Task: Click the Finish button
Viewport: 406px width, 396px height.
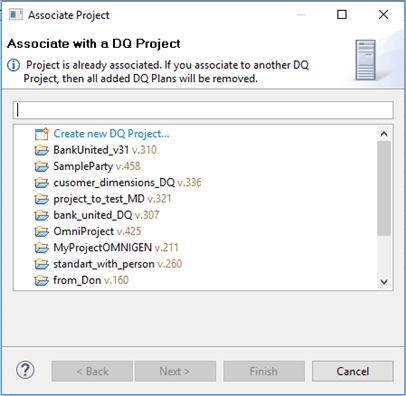Action: (264, 371)
